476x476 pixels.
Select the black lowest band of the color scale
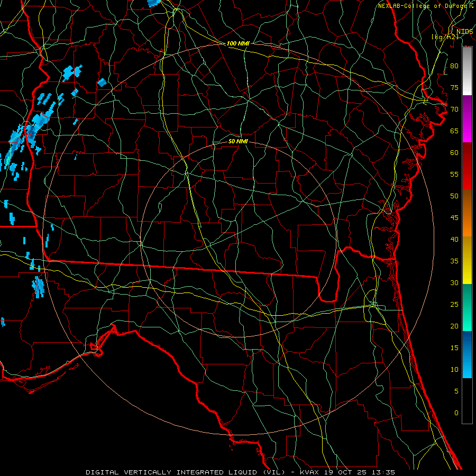click(x=467, y=401)
